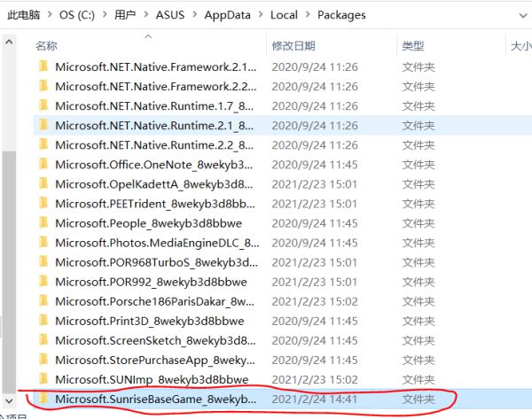The width and height of the screenshot is (532, 419).
Task: Select the Microsoft.Photos.MediaEngineDLC folder name
Action: [156, 243]
